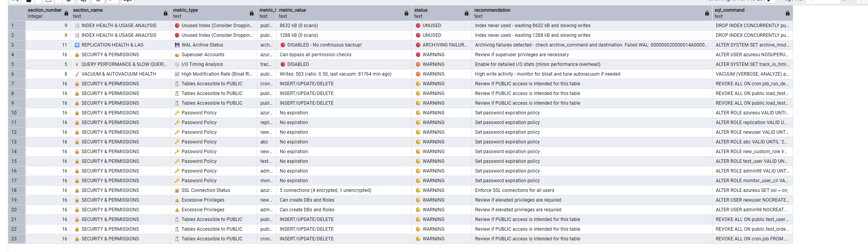Click 'REPLICATION HEALTH & LAG' cell
Image resolution: width=868 pixels, height=252 pixels.
[x=121, y=45]
